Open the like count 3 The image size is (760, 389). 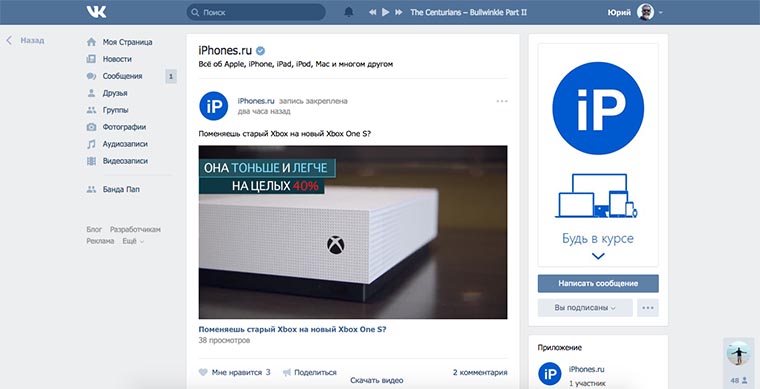tap(268, 373)
